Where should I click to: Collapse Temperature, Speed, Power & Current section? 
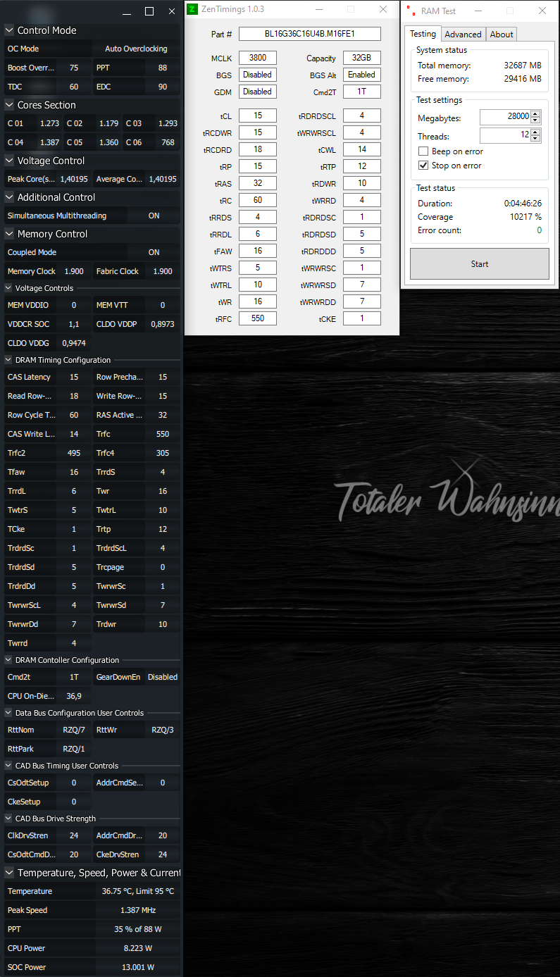coord(9,873)
